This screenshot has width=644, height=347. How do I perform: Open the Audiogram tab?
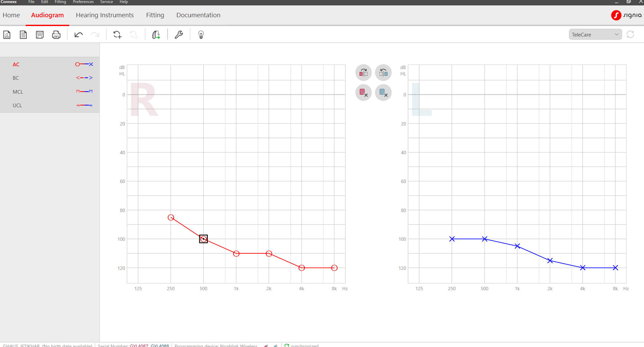tap(47, 15)
